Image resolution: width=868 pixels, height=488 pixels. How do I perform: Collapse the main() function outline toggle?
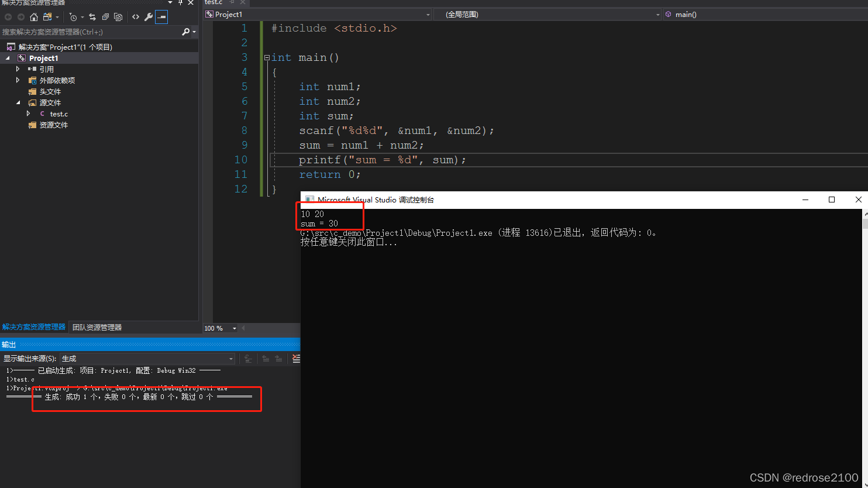pos(267,57)
